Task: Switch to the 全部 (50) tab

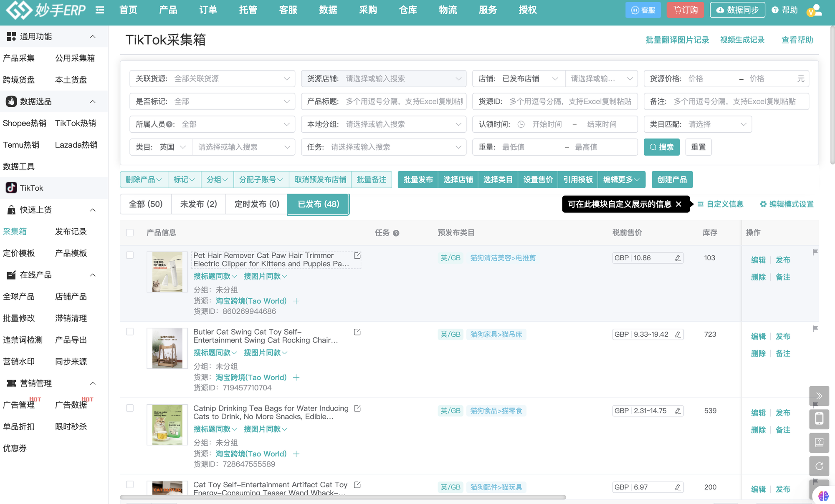Action: pyautogui.click(x=146, y=204)
